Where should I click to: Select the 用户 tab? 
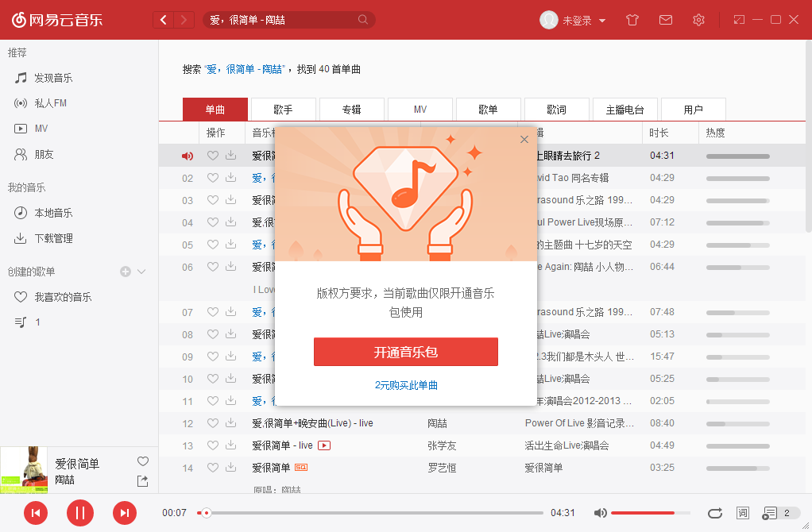click(694, 110)
